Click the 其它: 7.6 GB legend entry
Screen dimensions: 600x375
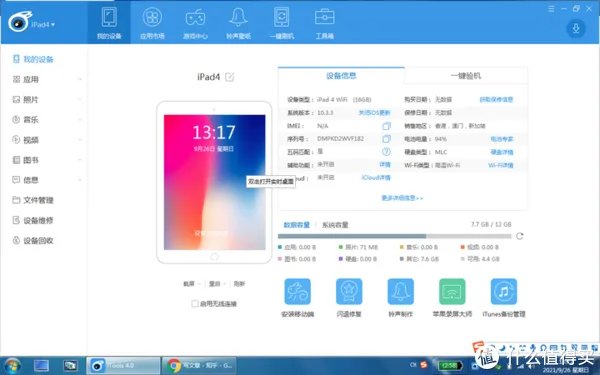419,259
